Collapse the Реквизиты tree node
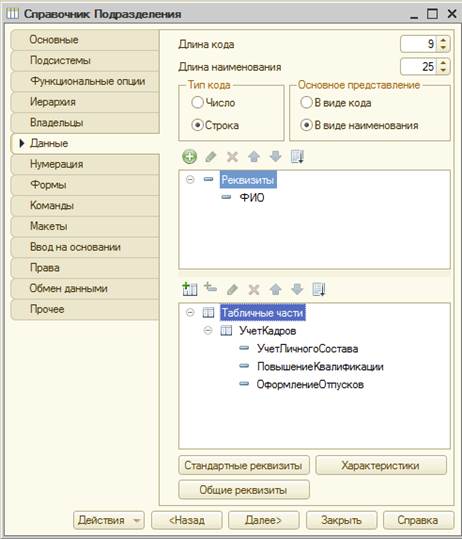The image size is (462, 539). pos(190,179)
